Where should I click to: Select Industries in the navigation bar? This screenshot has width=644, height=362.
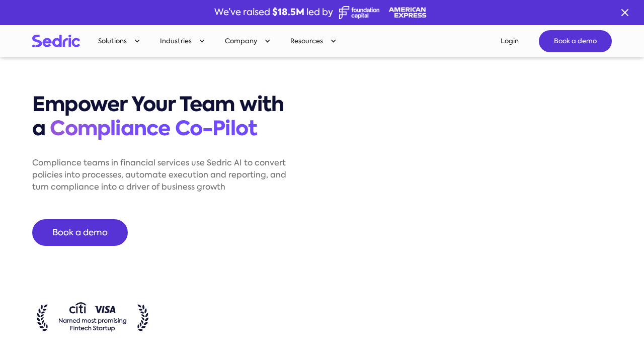click(176, 41)
